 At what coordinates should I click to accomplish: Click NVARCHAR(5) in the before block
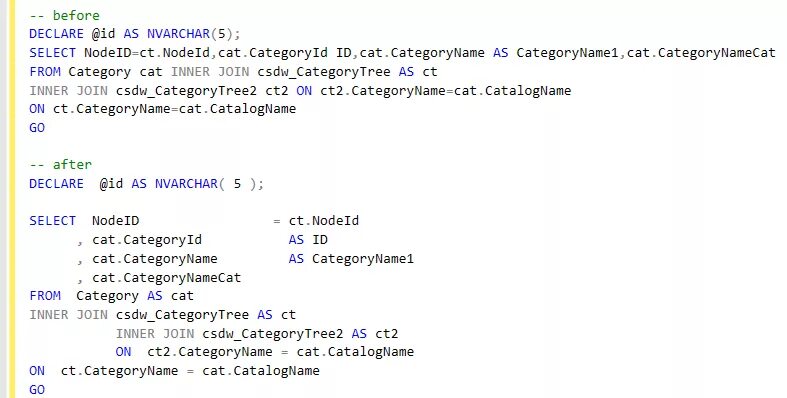pyautogui.click(x=193, y=34)
